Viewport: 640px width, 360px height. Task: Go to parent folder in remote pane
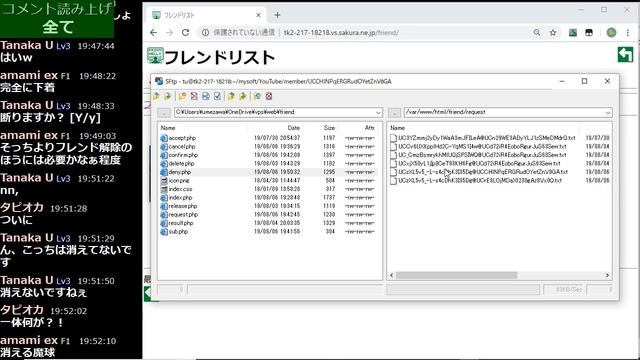coord(394,112)
